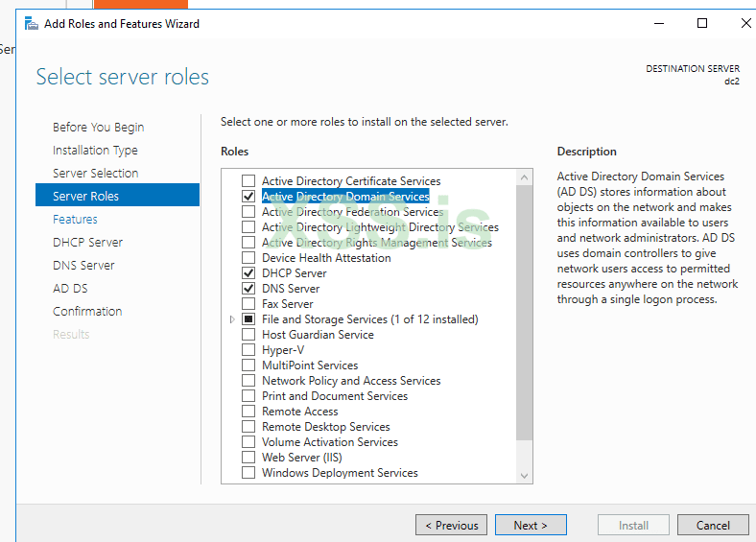Select the Remote Desktop Services checkbox
Screen dimensions: 756x542
click(248, 427)
